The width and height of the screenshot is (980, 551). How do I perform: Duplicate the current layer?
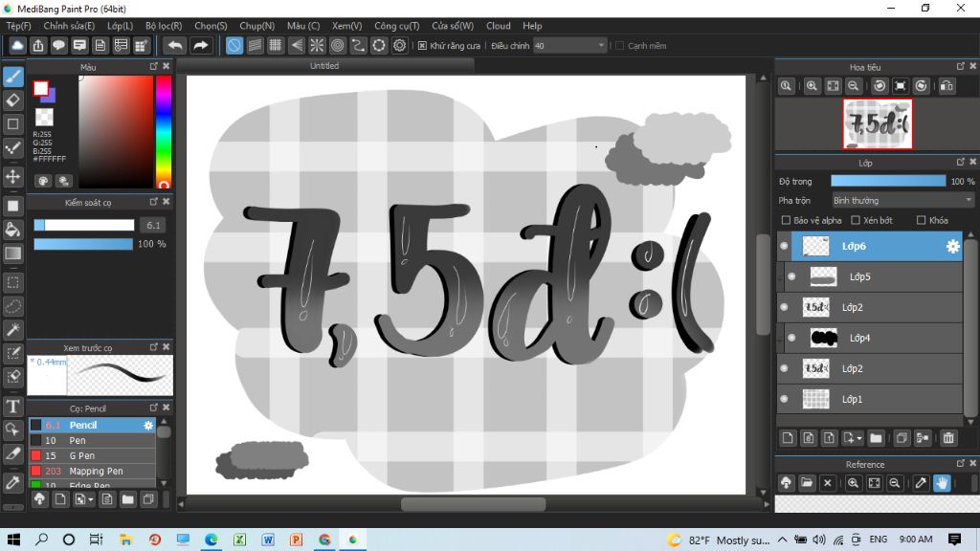pyautogui.click(x=902, y=438)
